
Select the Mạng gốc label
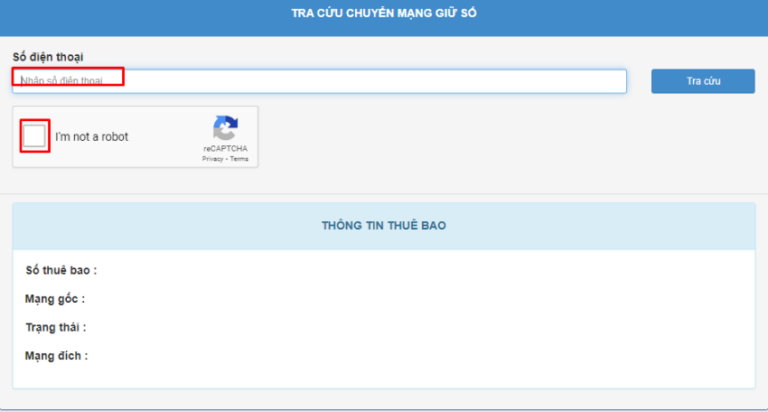coord(54,299)
